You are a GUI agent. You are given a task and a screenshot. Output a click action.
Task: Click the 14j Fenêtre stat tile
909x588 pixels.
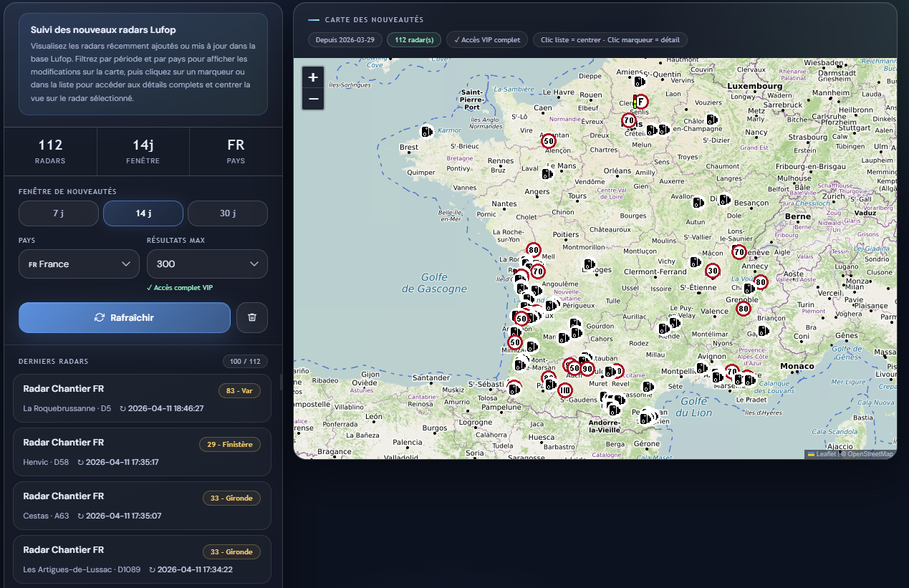(143, 151)
